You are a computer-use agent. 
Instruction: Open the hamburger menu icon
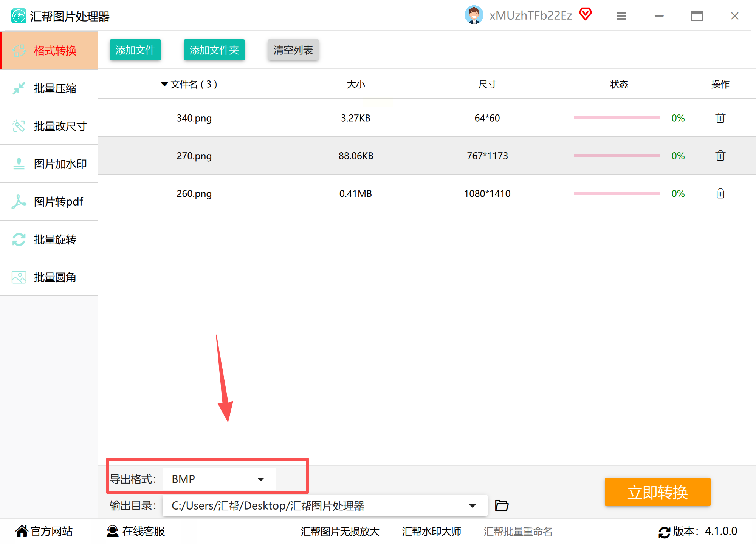click(x=621, y=16)
